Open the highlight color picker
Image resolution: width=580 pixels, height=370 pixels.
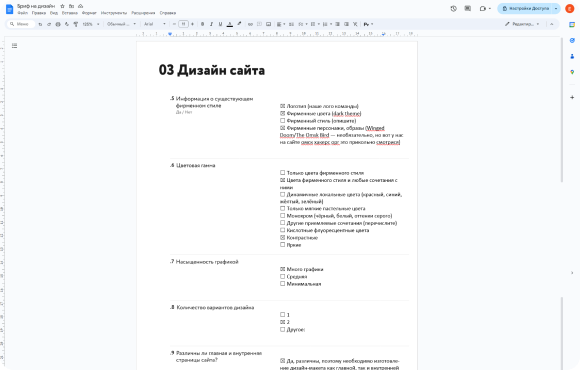coord(239,24)
